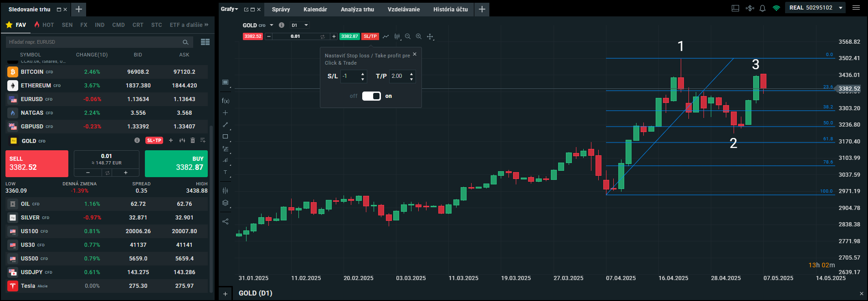Open the notifications bell icon

(x=762, y=8)
